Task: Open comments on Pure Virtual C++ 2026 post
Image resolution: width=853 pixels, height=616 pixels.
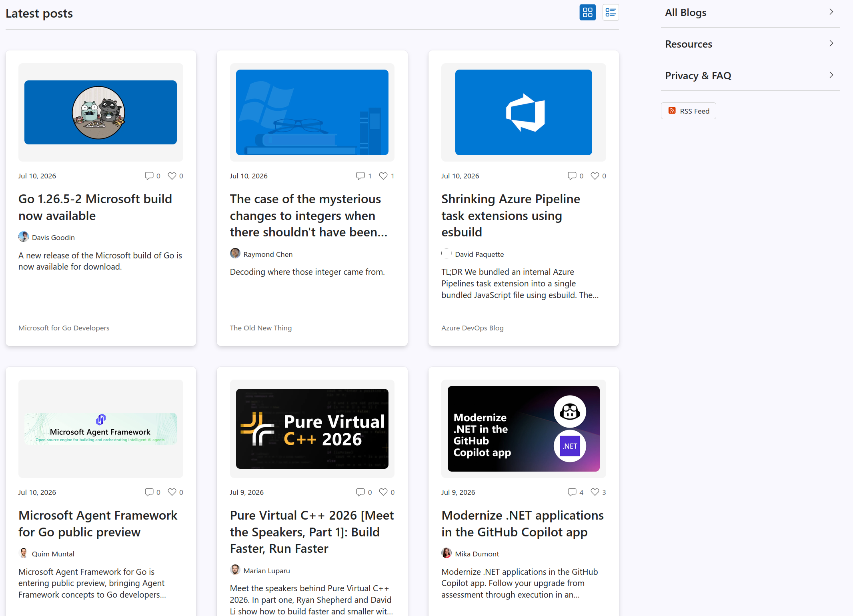Action: (360, 492)
